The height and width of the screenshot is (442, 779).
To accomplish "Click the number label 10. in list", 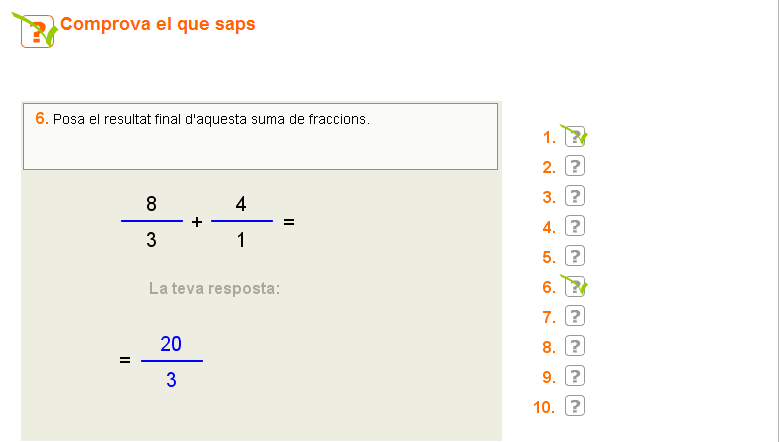I will click(545, 408).
